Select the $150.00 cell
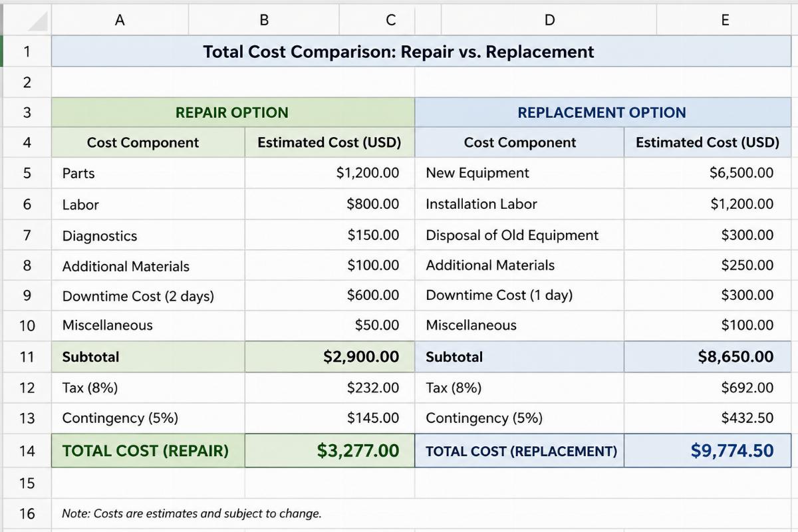Screen dimensions: 798x532 click(330, 235)
